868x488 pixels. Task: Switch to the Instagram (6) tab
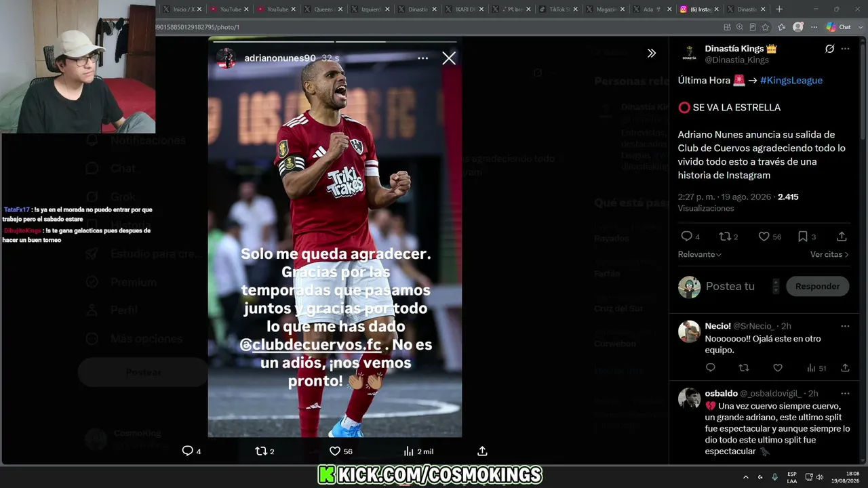698,9
